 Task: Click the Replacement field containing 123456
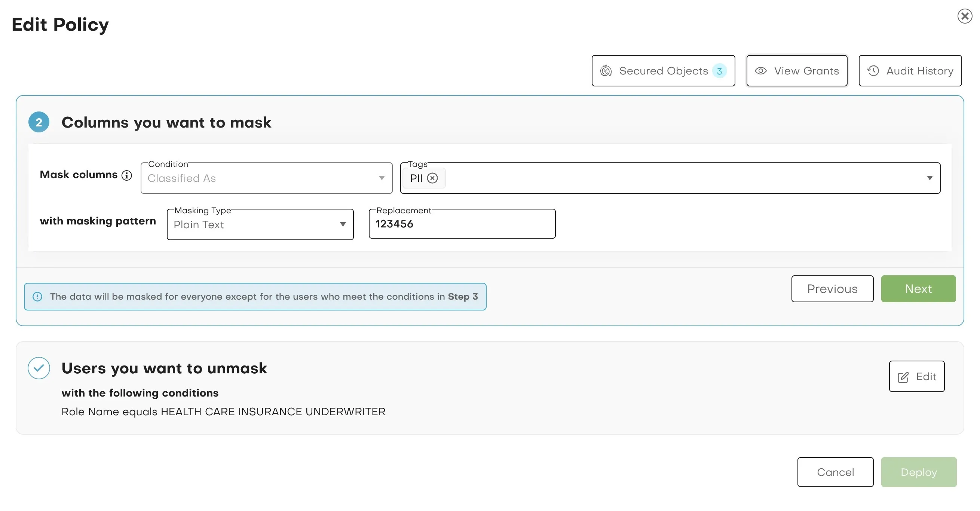point(462,224)
